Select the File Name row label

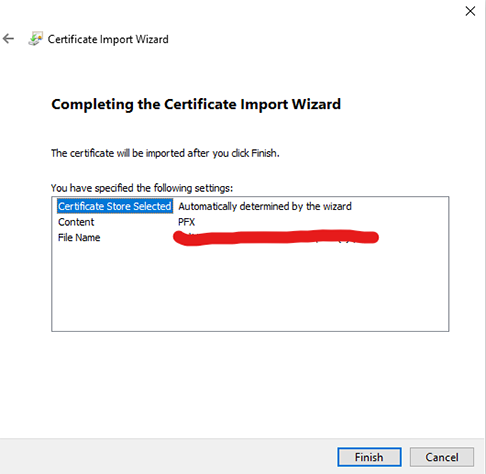pyautogui.click(x=79, y=237)
